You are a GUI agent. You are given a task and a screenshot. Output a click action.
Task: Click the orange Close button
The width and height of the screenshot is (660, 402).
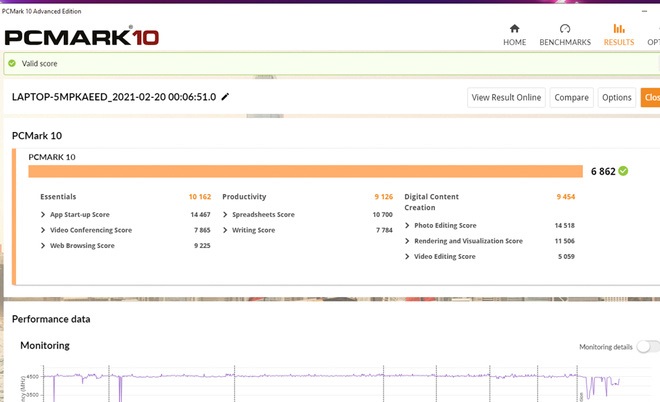click(650, 98)
